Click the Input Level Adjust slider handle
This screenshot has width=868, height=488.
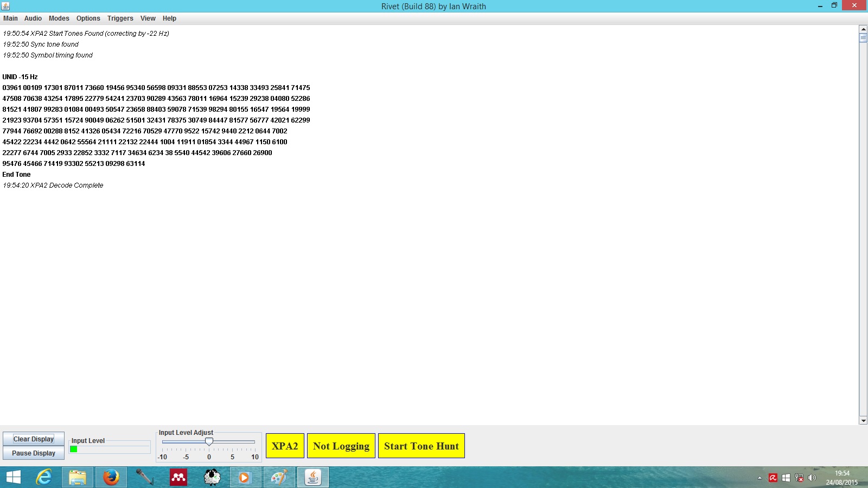209,441
